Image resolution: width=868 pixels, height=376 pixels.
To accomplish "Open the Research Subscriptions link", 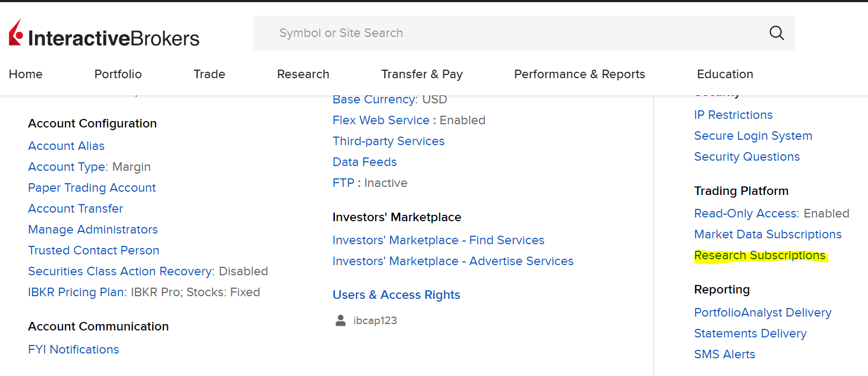I will (x=759, y=255).
